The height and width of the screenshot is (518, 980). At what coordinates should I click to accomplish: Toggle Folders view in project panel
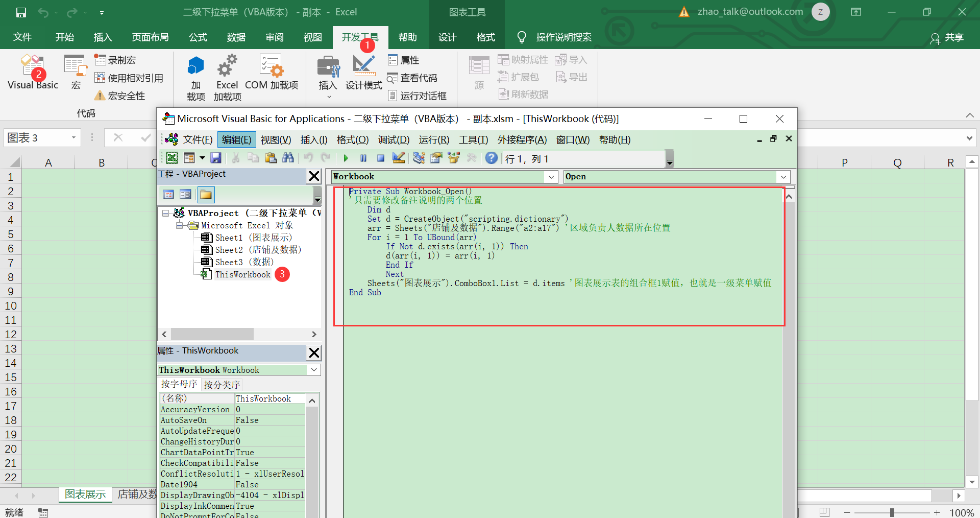pos(206,195)
